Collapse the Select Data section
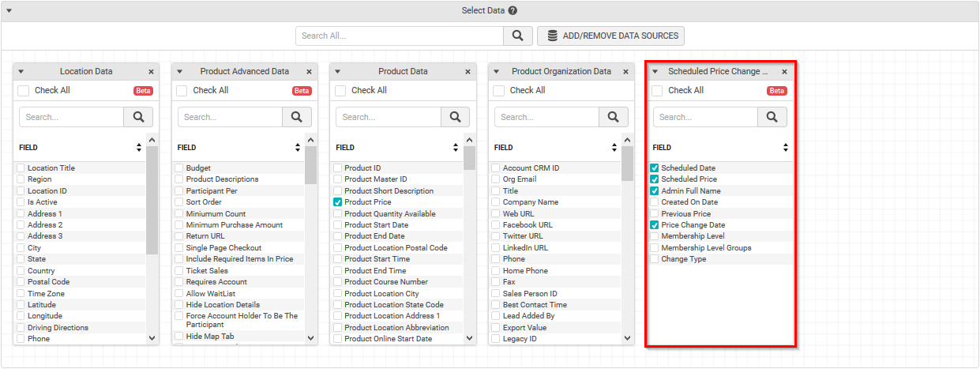 (x=9, y=11)
